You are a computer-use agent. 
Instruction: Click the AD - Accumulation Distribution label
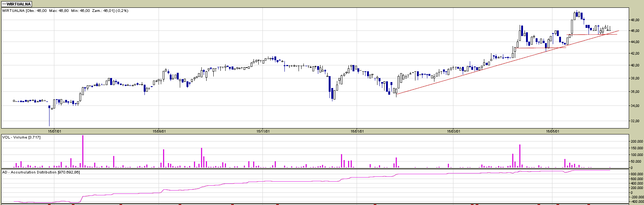pos(41,172)
